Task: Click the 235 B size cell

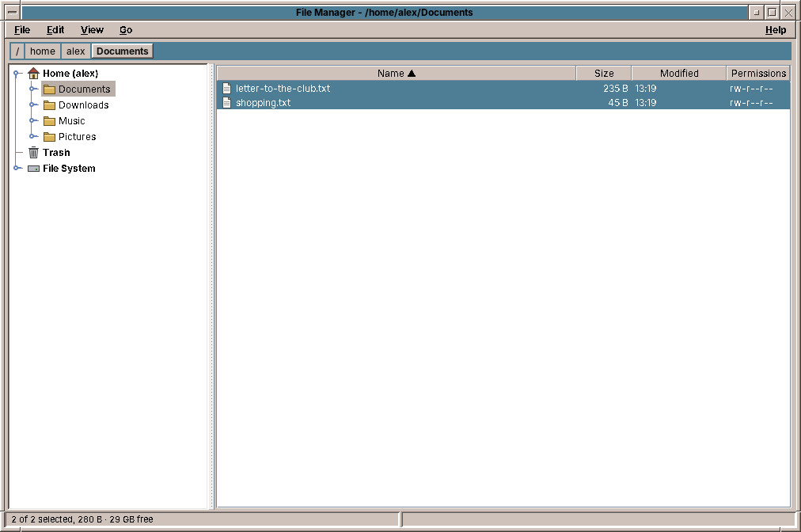Action: pyautogui.click(x=616, y=89)
